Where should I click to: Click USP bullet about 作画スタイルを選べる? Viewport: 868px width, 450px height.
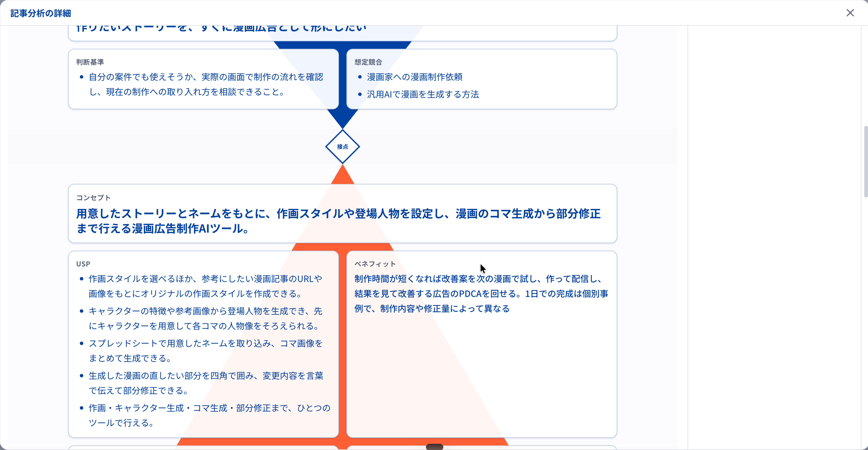pyautogui.click(x=206, y=286)
